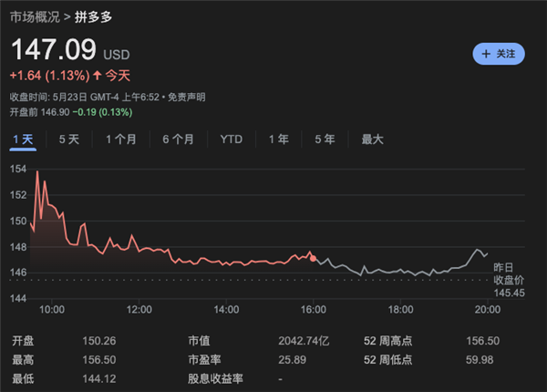Screen dimensions: 547x392
Task: Click the chart's highest peak near 154
Action: tap(37, 172)
